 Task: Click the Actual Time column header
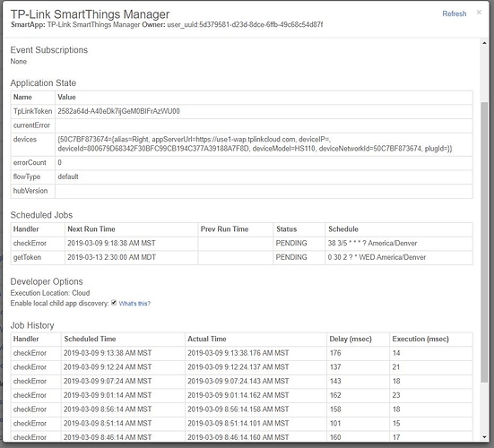(207, 339)
